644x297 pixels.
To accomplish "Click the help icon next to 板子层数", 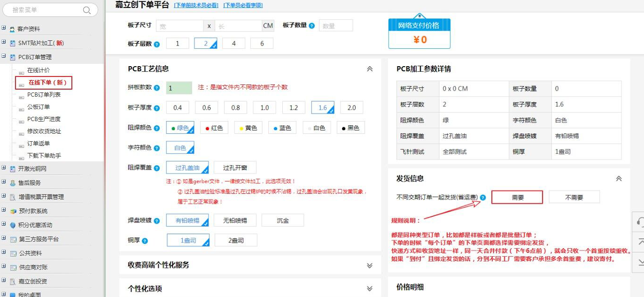I will tap(157, 44).
